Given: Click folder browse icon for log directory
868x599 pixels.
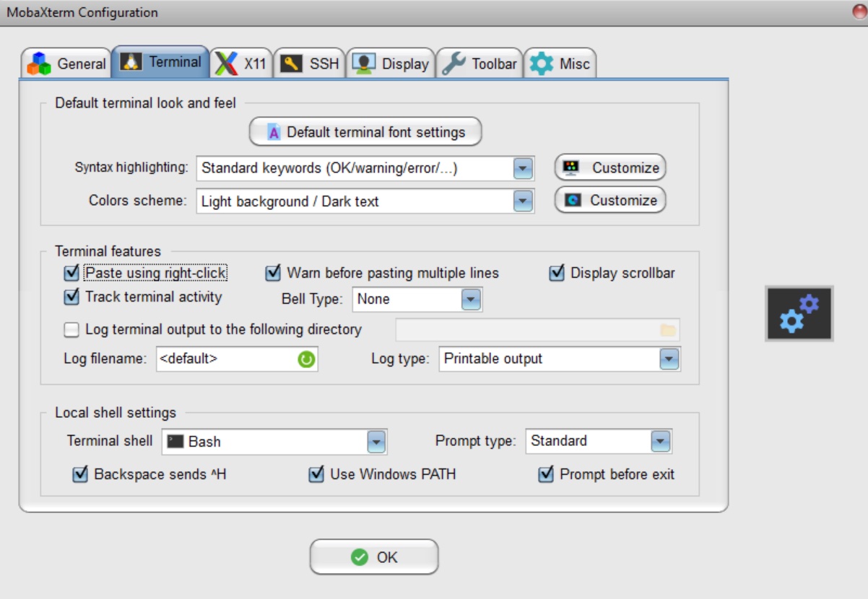Looking at the screenshot, I should [x=668, y=330].
